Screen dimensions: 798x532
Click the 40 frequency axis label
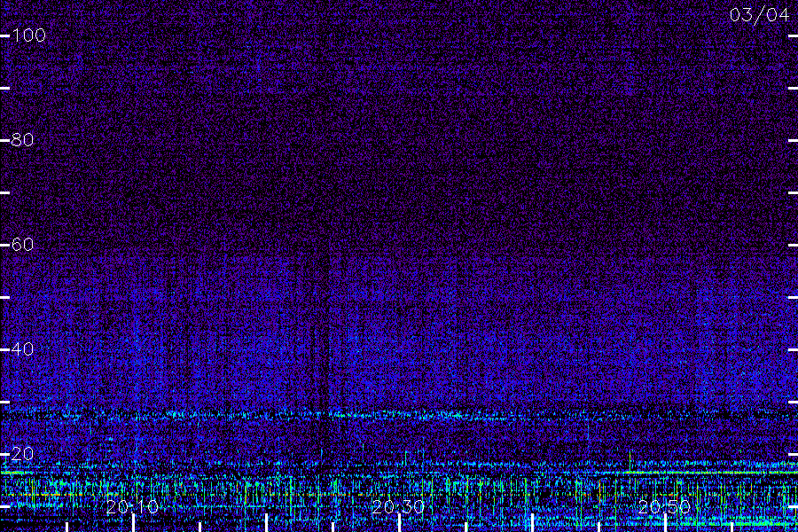point(22,348)
